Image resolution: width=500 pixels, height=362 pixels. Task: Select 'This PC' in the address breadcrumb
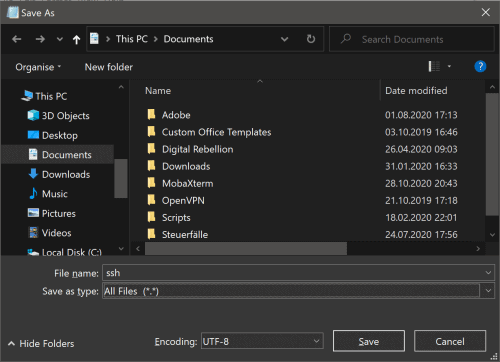click(132, 39)
